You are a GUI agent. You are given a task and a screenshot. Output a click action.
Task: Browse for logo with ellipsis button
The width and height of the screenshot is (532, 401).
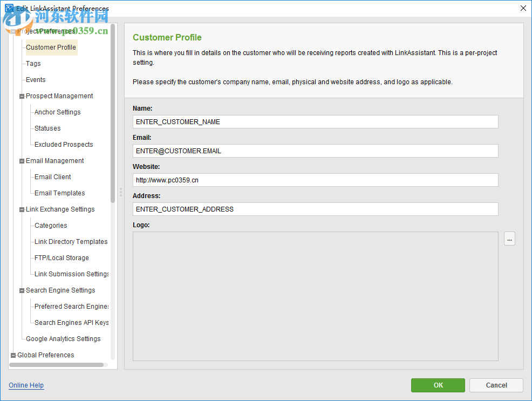point(509,239)
